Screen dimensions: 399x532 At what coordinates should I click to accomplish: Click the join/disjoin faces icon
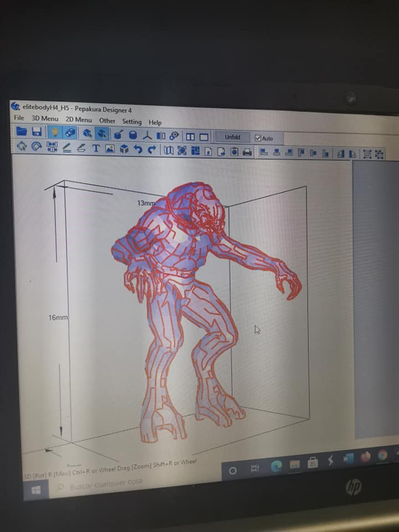(x=52, y=147)
